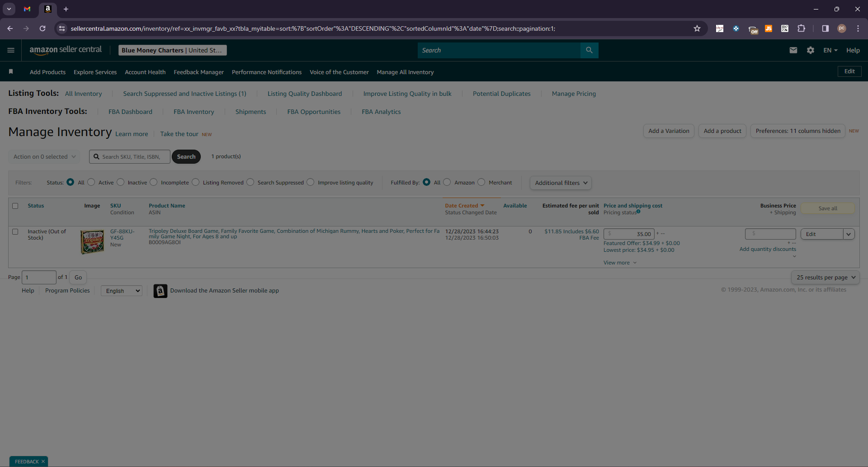Viewport: 868px width, 467px height.
Task: Switch to the Gmail tab
Action: click(27, 9)
